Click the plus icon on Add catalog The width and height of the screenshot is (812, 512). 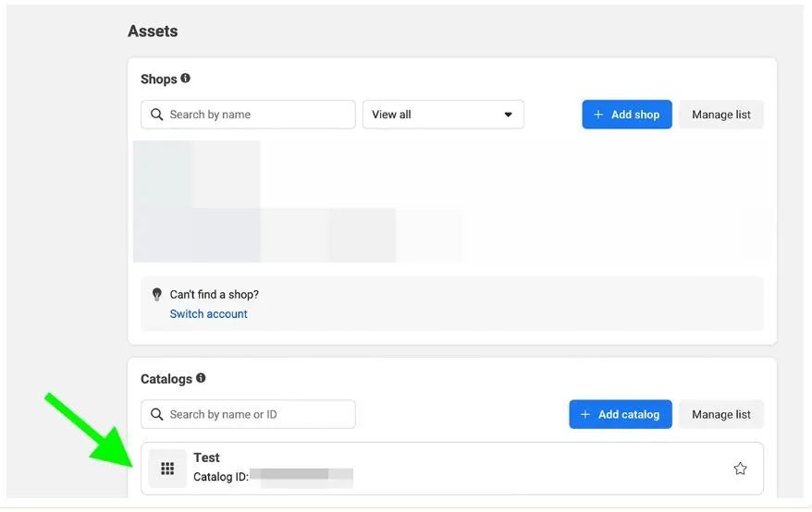coord(585,414)
